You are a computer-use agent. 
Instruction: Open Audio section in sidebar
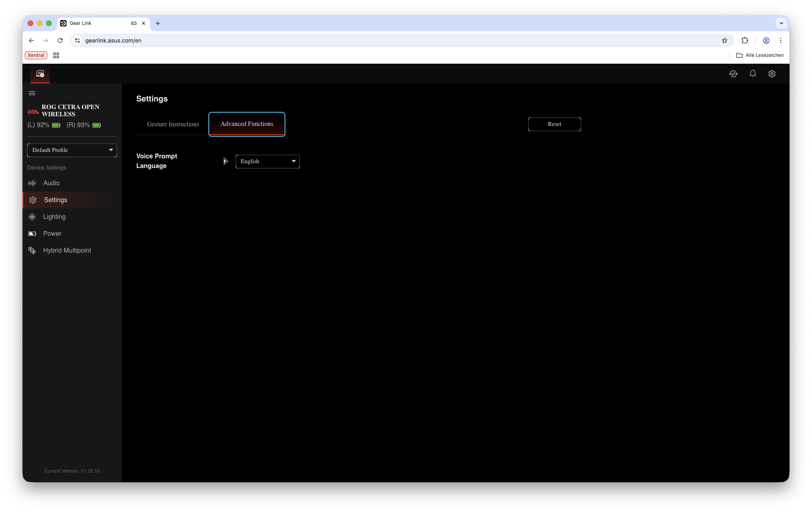(51, 183)
